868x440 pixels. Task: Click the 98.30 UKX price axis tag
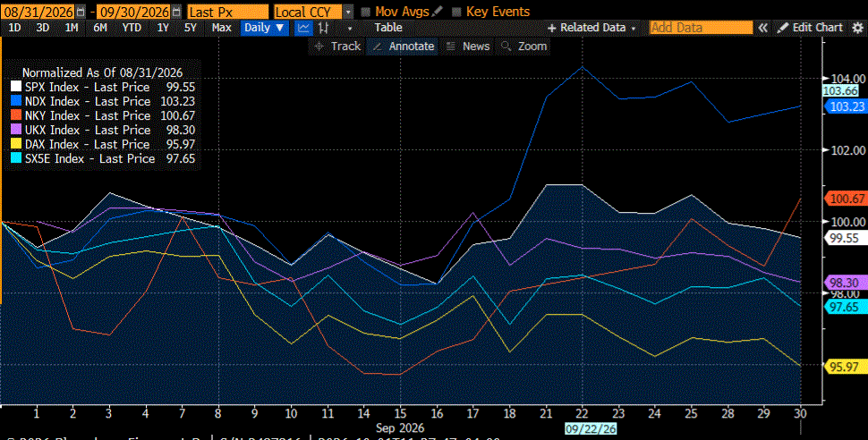tap(846, 283)
